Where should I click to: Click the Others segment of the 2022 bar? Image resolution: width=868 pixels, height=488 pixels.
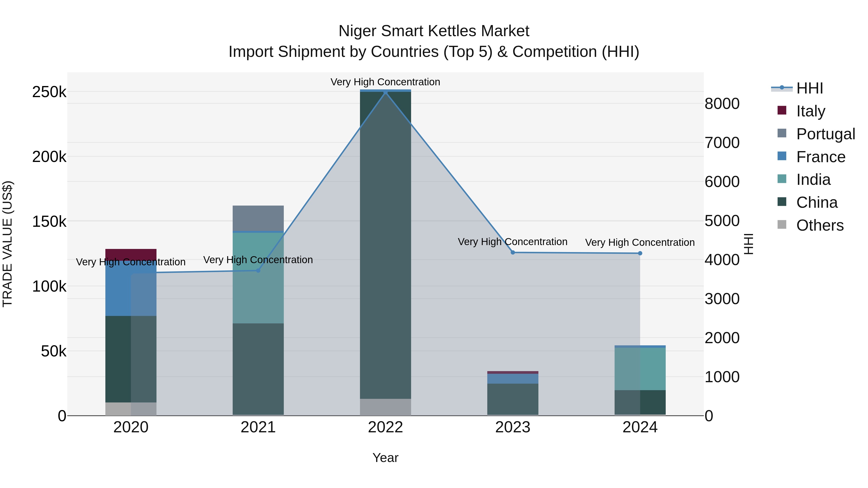[386, 407]
